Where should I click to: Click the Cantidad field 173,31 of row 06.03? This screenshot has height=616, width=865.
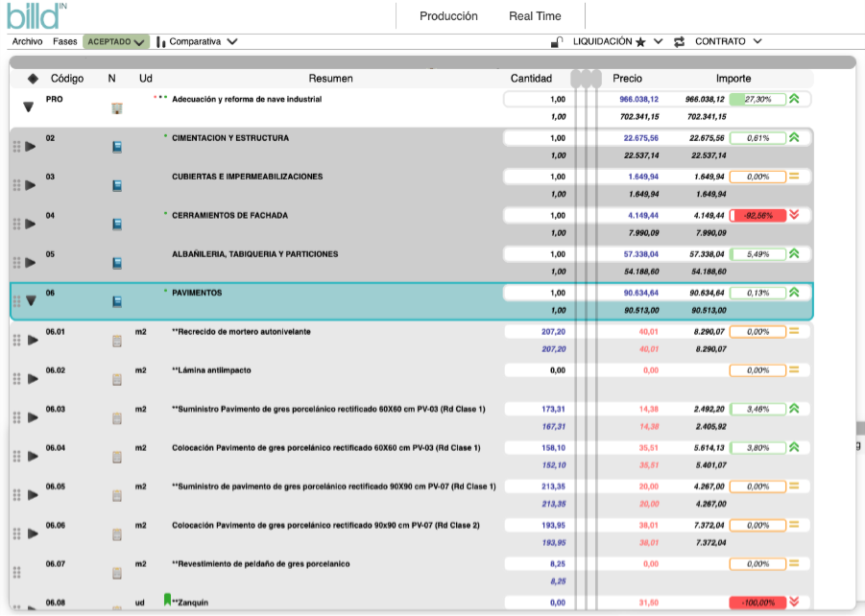coord(538,409)
